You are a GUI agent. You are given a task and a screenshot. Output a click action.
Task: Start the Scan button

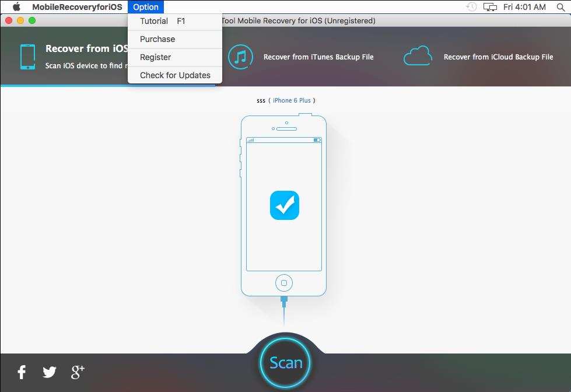pyautogui.click(x=286, y=363)
